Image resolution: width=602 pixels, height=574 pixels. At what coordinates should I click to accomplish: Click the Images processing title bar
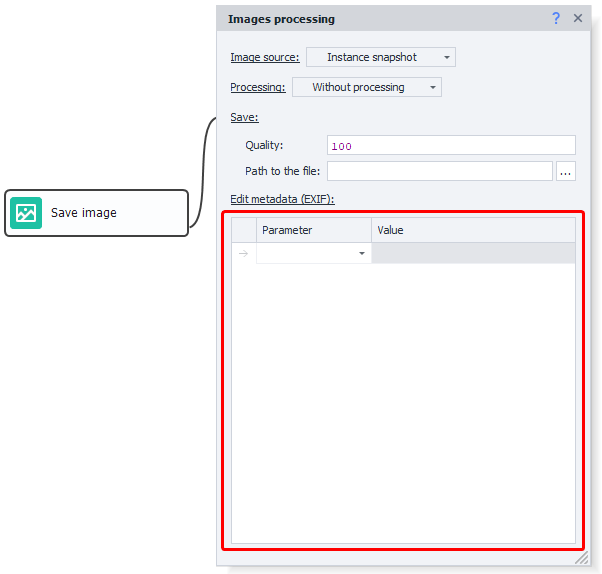(380, 18)
